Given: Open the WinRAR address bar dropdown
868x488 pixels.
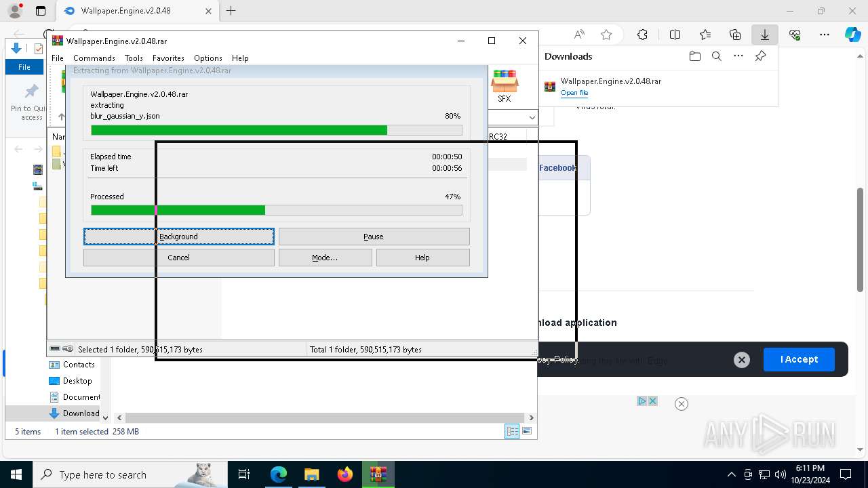Looking at the screenshot, I should (x=531, y=117).
